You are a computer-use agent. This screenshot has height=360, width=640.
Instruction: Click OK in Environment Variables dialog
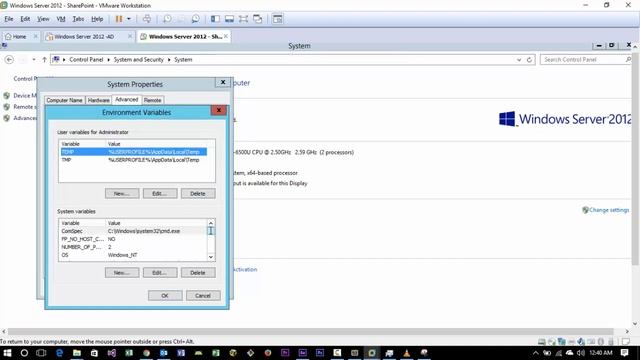(165, 296)
